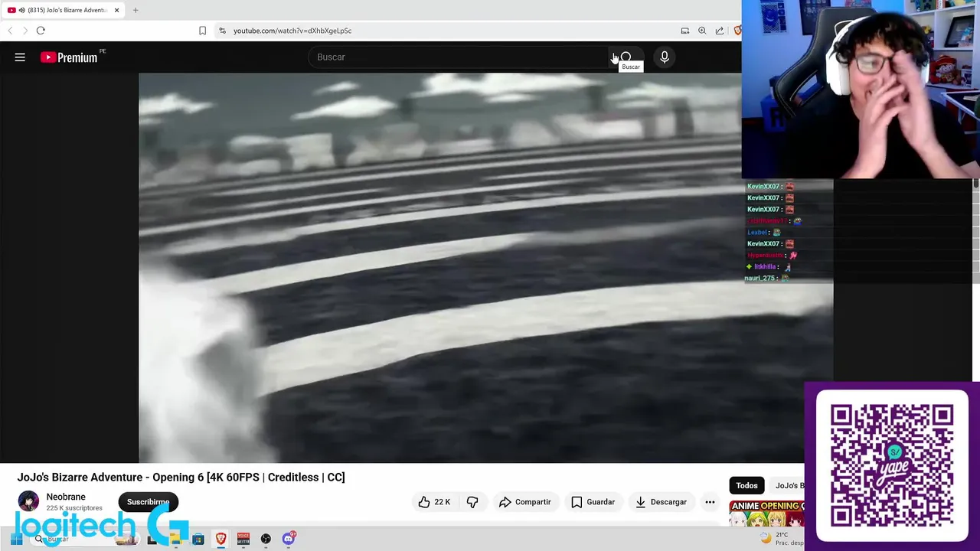This screenshot has height=551, width=980.
Task: Click video title JoJo's Bizarre Adventure Opening 6
Action: coord(181,477)
